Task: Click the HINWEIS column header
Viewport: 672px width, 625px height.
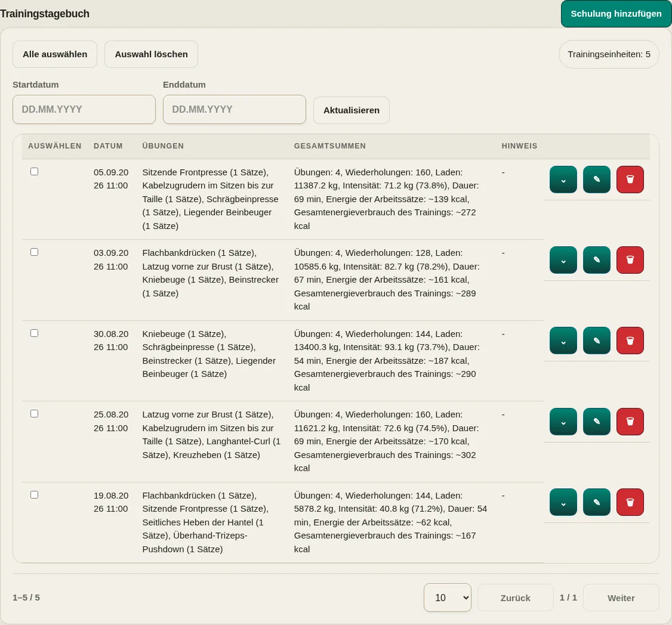Action: click(x=519, y=146)
